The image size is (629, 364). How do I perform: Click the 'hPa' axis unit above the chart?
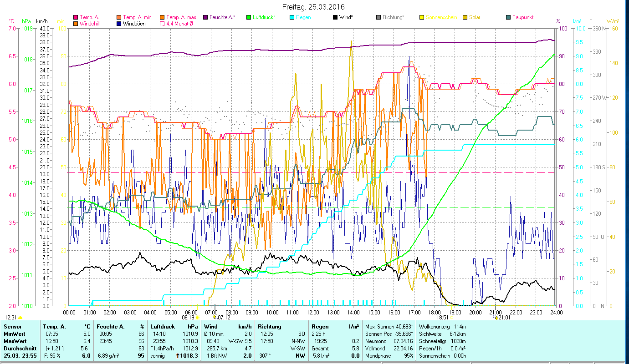(27, 21)
